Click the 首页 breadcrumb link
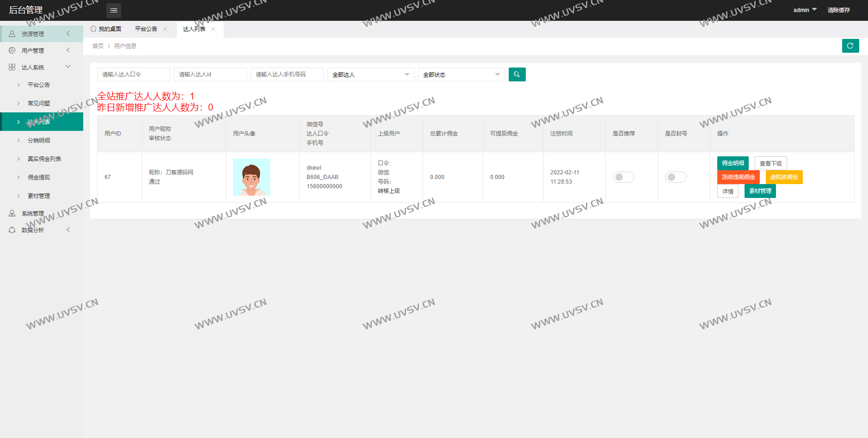868x438 pixels. (98, 46)
